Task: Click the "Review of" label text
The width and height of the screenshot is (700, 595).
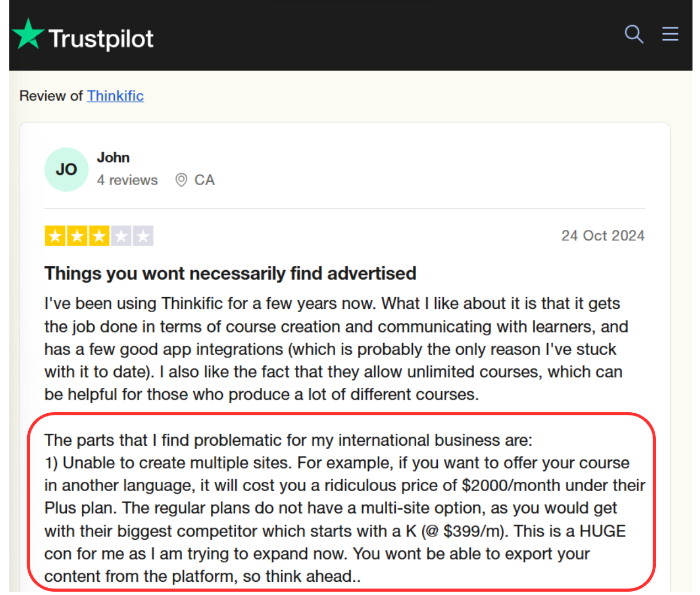Action: tap(51, 96)
